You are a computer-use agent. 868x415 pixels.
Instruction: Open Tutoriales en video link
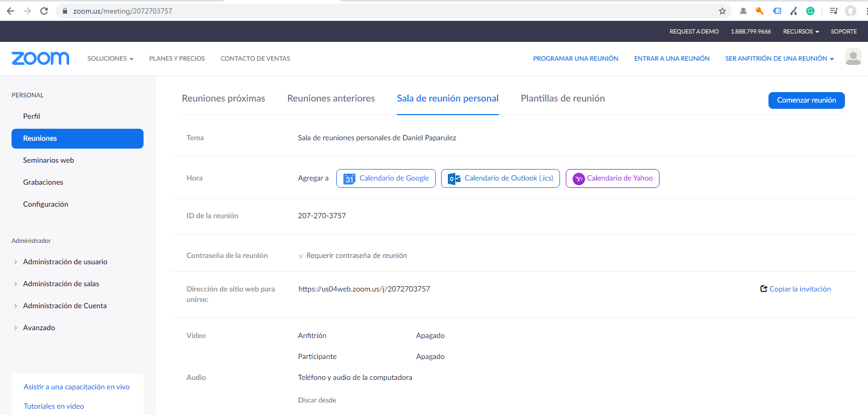[x=53, y=406]
